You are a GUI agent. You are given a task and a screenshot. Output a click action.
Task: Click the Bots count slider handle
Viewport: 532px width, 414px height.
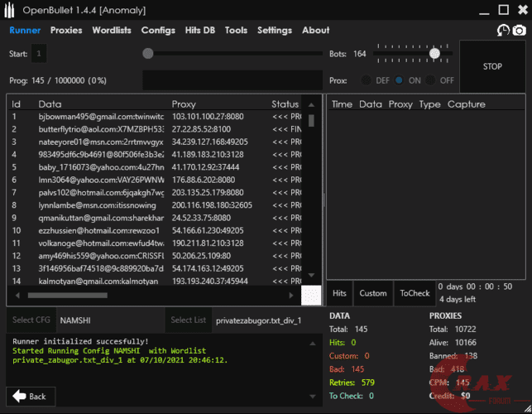(x=434, y=54)
